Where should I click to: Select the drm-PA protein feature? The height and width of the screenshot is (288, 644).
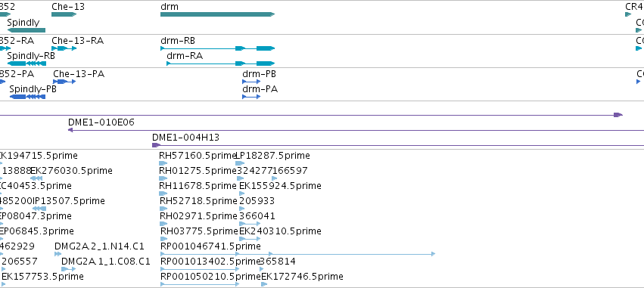click(x=251, y=97)
